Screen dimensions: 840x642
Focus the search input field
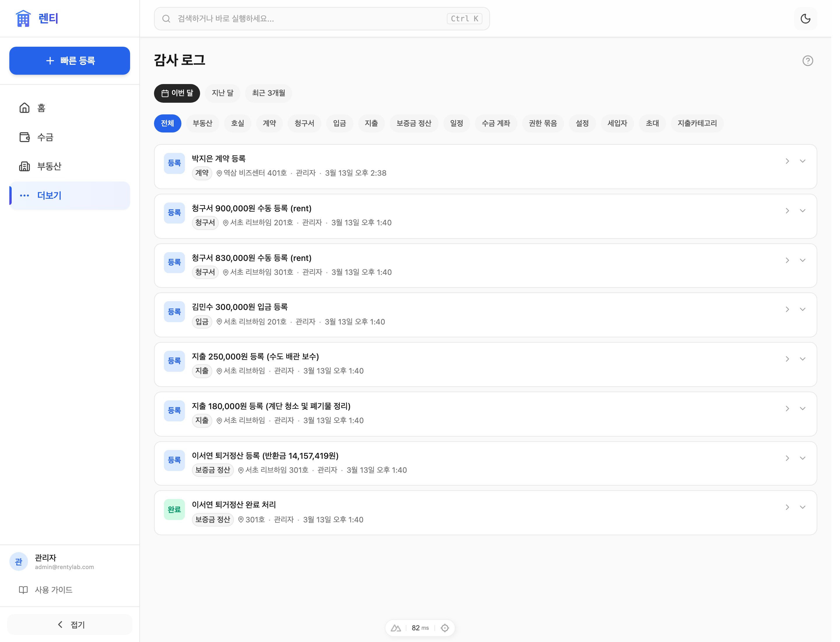(322, 19)
